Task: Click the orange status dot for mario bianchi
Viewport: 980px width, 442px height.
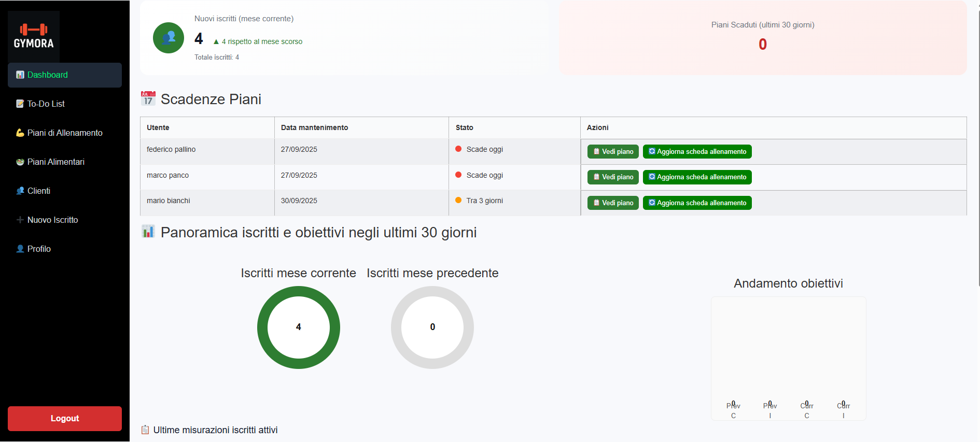Action: click(458, 201)
